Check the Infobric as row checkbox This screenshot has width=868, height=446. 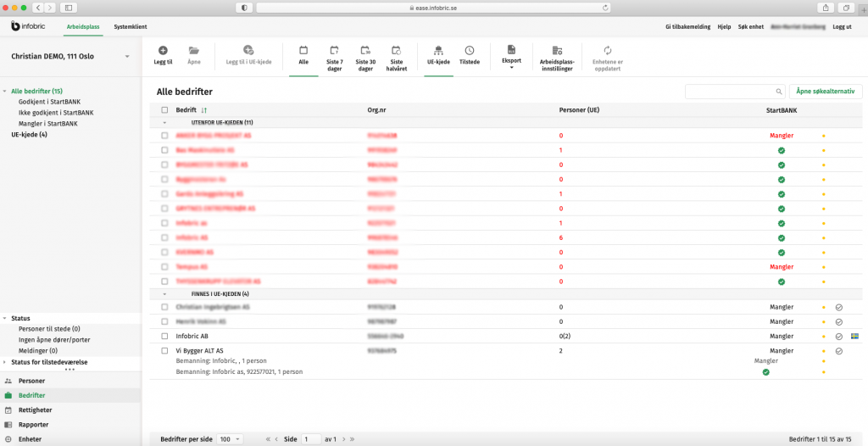164,223
